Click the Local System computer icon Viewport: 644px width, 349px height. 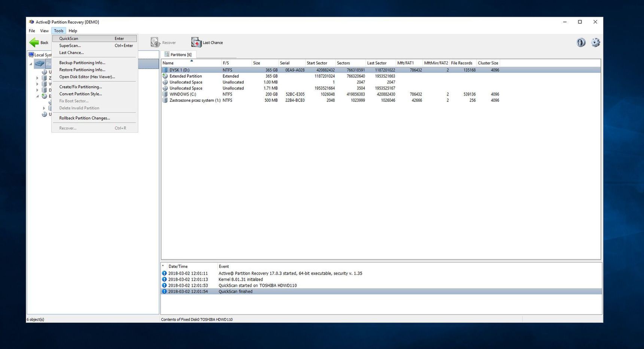coord(31,55)
